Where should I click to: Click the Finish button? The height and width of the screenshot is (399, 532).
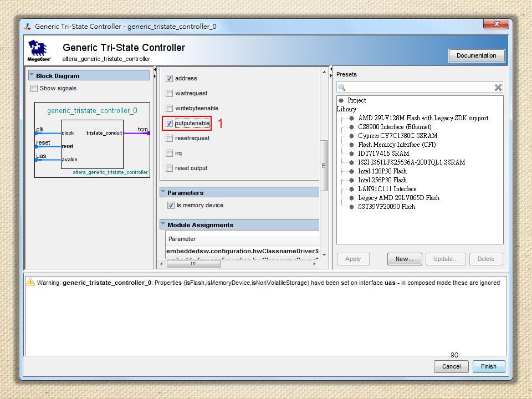click(x=489, y=366)
